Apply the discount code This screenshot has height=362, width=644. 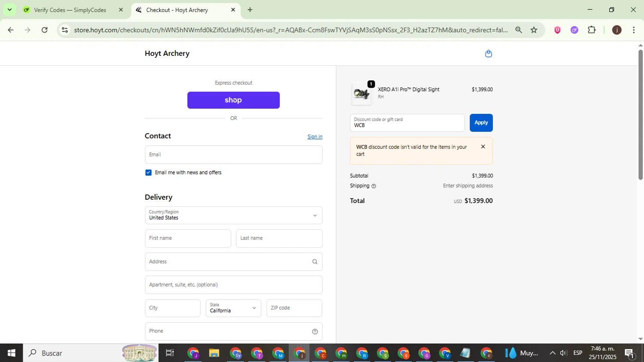pyautogui.click(x=481, y=123)
